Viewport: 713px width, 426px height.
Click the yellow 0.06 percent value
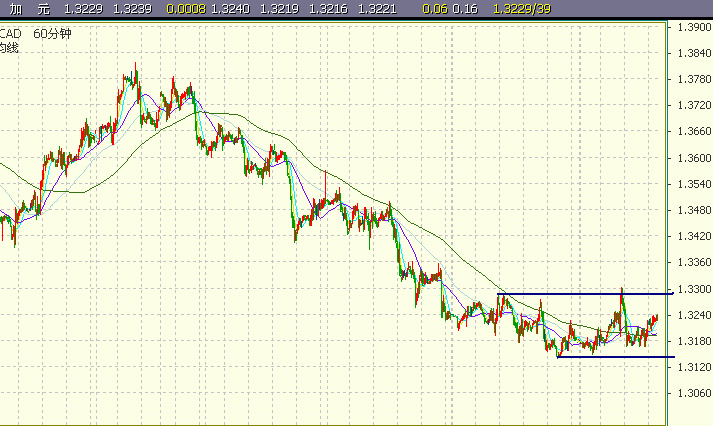435,9
